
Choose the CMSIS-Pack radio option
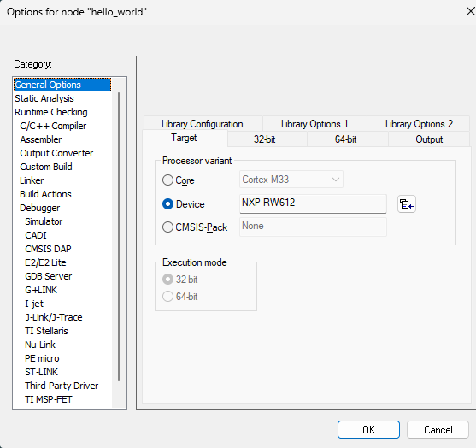click(x=167, y=227)
